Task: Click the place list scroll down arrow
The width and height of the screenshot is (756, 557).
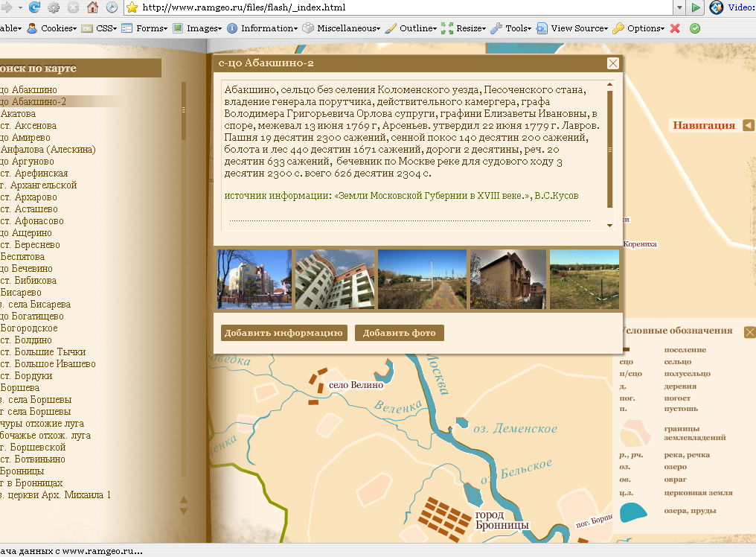Action: coord(184,511)
